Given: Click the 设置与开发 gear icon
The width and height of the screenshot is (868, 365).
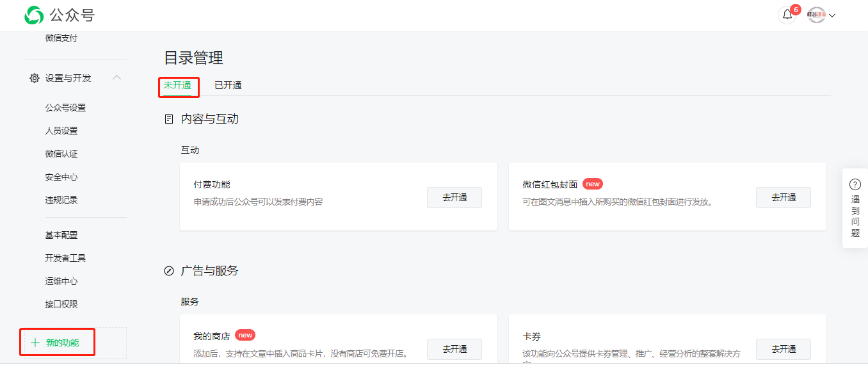Looking at the screenshot, I should pyautogui.click(x=35, y=78).
